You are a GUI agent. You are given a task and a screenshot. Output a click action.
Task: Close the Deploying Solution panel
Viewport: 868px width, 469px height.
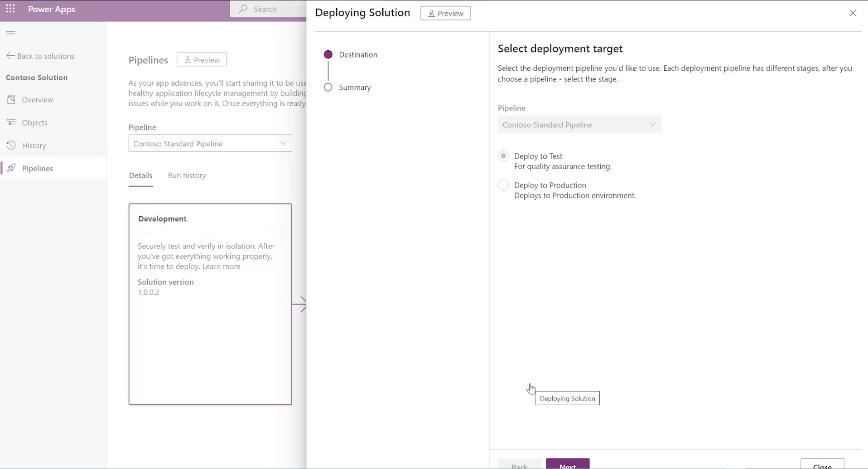(x=853, y=13)
